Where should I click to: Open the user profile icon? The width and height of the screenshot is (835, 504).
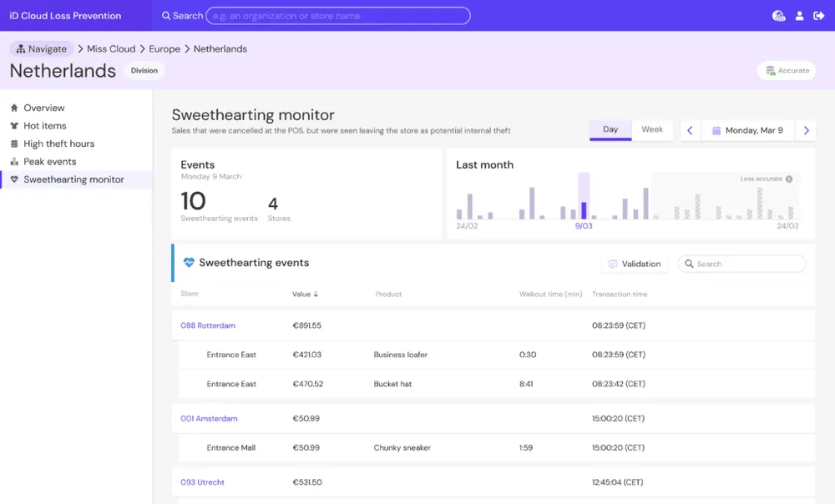pyautogui.click(x=799, y=16)
